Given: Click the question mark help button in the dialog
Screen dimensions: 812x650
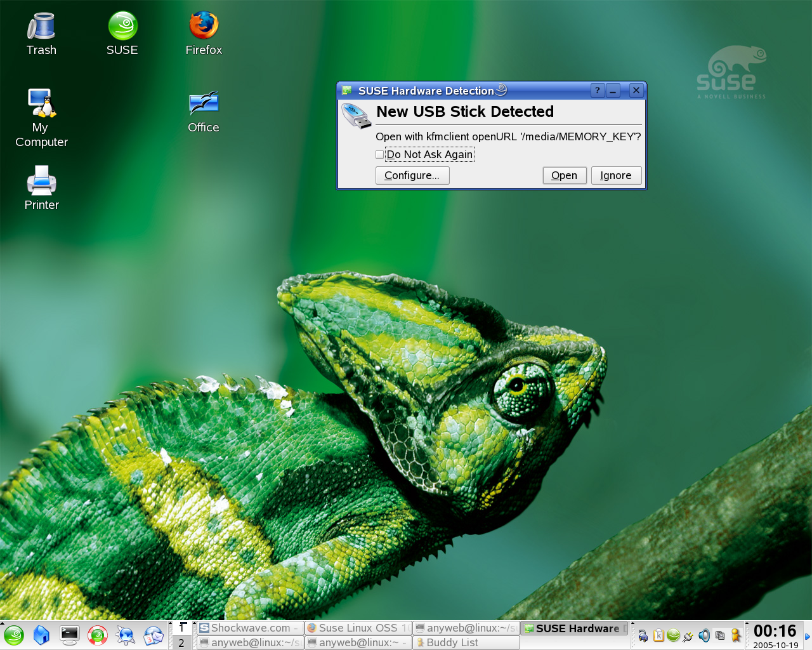Looking at the screenshot, I should pyautogui.click(x=598, y=91).
